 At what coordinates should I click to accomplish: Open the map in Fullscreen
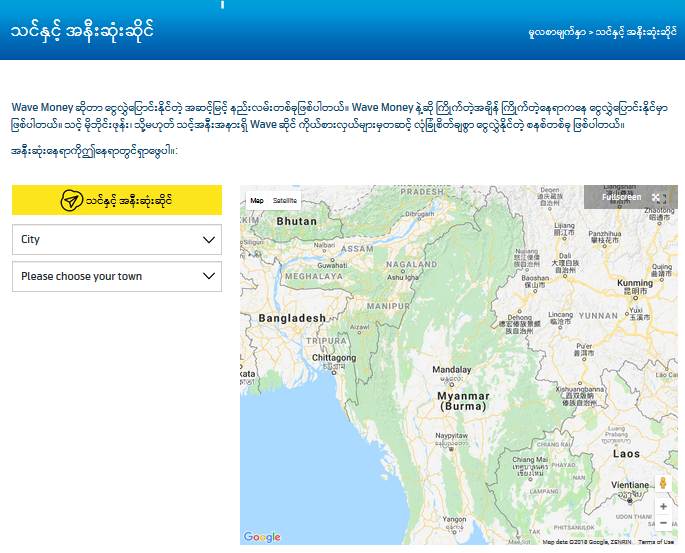[x=631, y=197]
